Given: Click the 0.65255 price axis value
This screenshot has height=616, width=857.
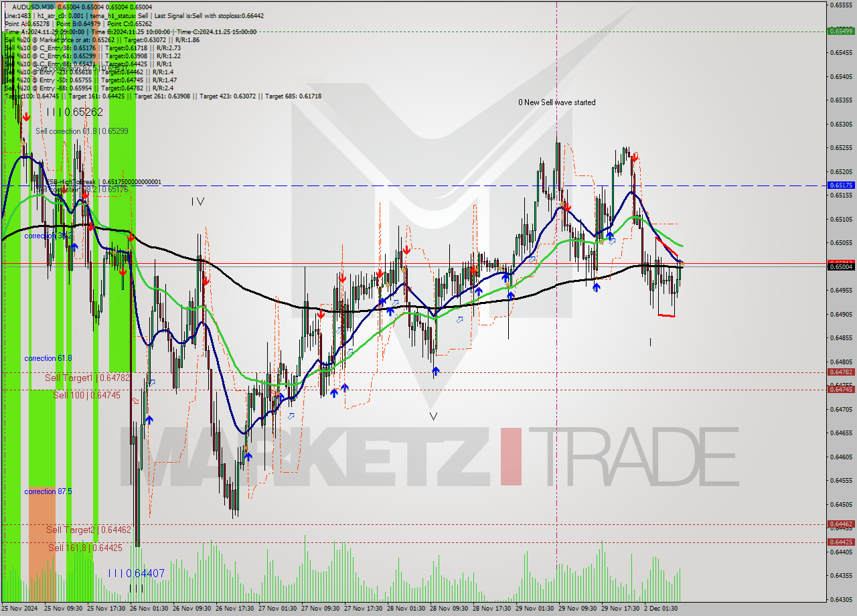Looking at the screenshot, I should [841, 147].
